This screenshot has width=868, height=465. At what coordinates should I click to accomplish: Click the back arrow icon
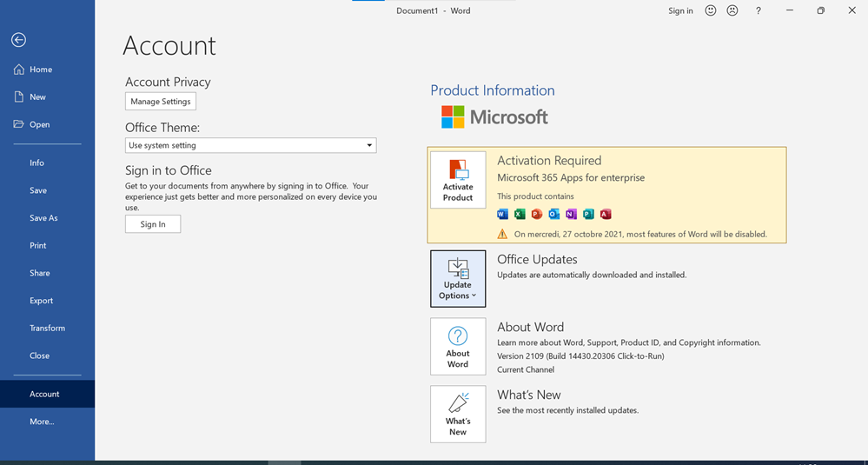coord(18,40)
